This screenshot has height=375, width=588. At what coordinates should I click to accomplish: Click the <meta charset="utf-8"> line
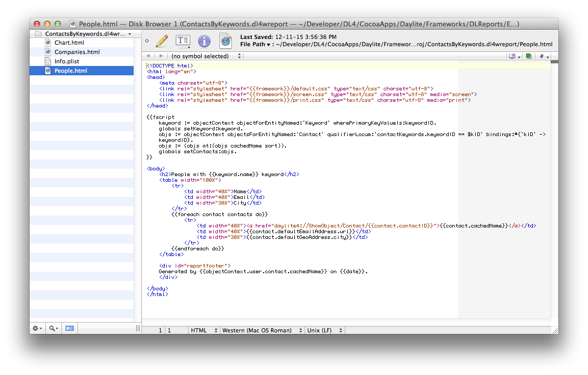click(193, 83)
